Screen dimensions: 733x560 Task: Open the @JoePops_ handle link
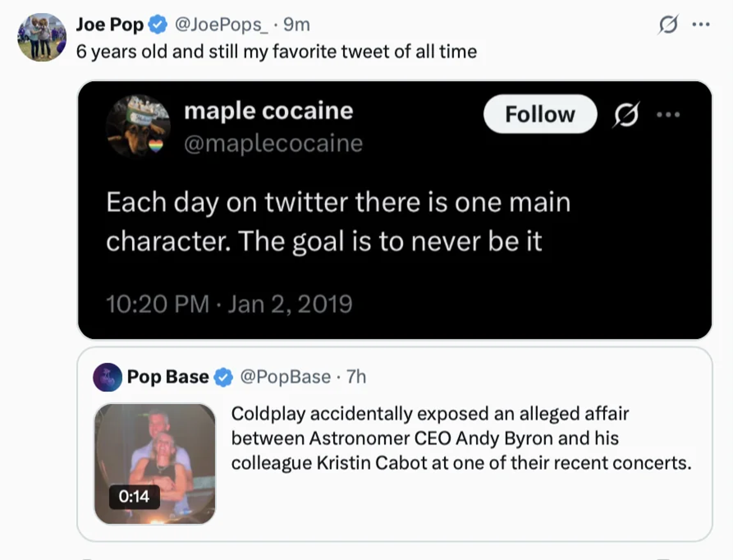221,25
